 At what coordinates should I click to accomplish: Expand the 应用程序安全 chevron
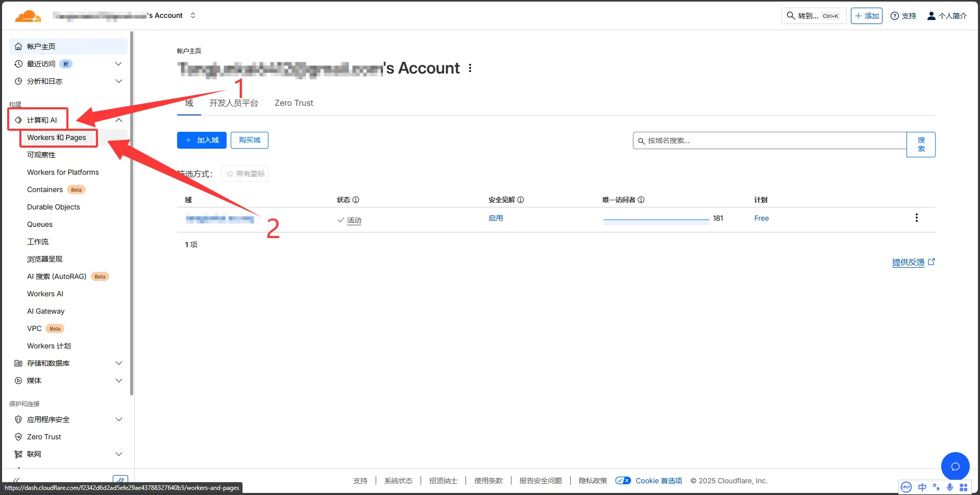click(118, 419)
